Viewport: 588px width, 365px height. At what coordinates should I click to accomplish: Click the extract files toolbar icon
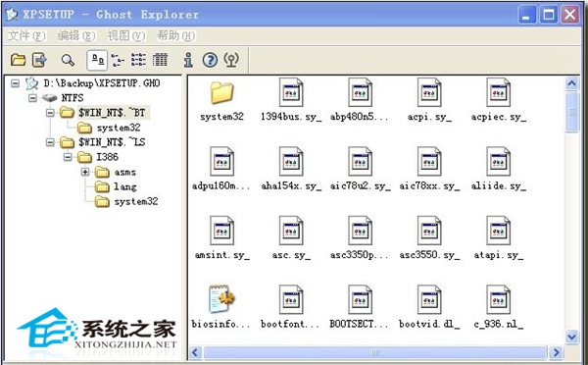tap(39, 60)
